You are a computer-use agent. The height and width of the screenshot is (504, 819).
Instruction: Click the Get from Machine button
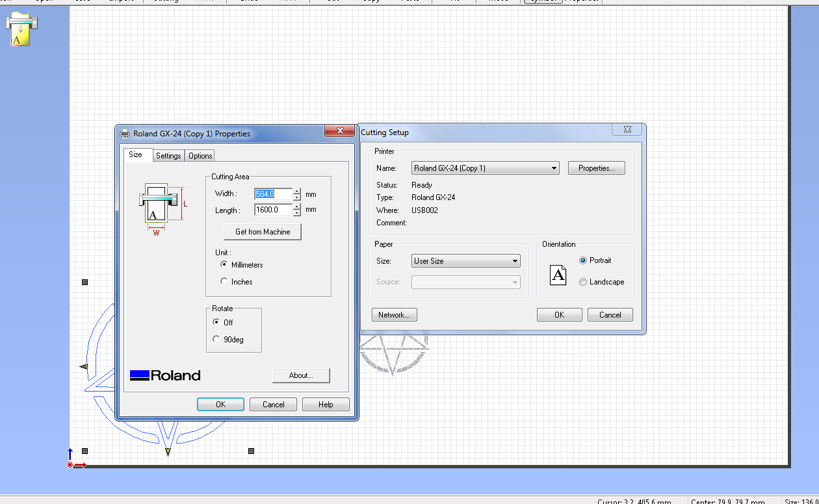pyautogui.click(x=263, y=232)
